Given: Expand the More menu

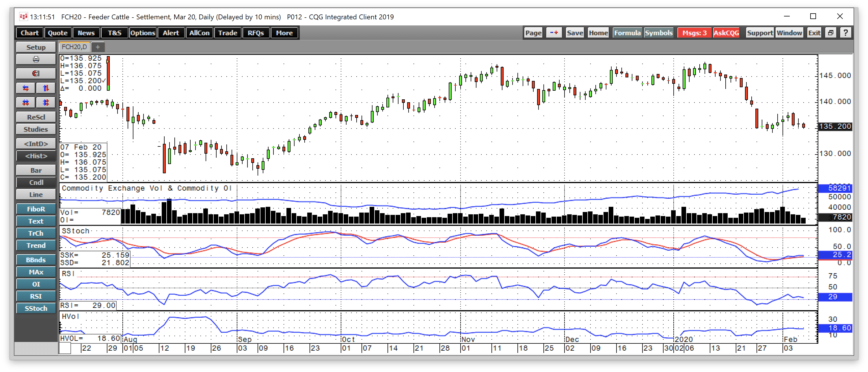Looking at the screenshot, I should point(284,33).
